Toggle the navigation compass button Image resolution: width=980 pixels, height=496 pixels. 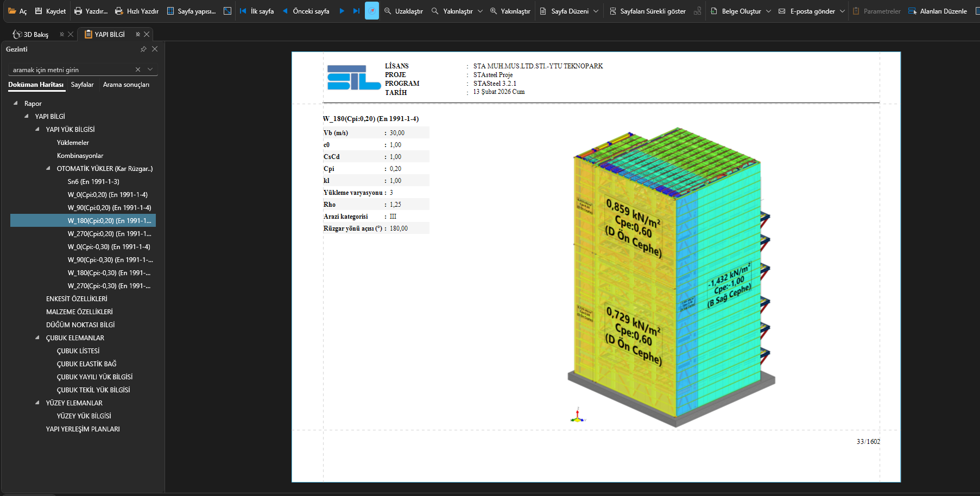[372, 11]
